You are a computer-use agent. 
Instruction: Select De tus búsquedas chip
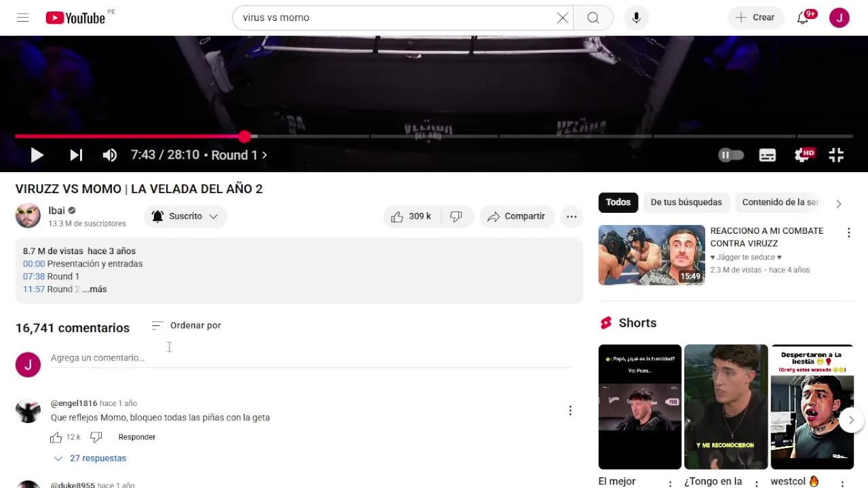[x=686, y=202]
